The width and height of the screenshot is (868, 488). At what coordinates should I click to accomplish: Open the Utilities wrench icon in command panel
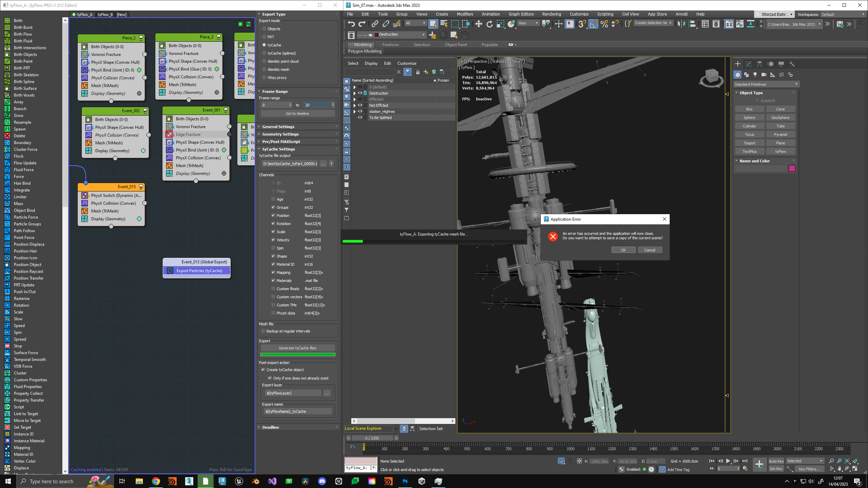(x=792, y=64)
